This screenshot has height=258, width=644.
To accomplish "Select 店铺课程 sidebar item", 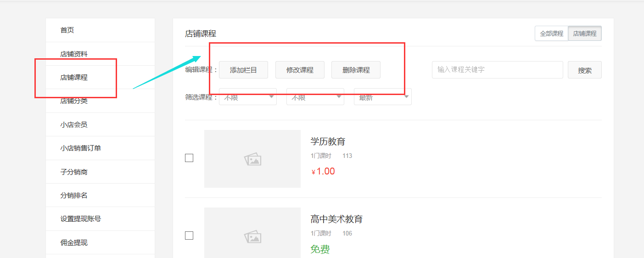I will click(100, 78).
